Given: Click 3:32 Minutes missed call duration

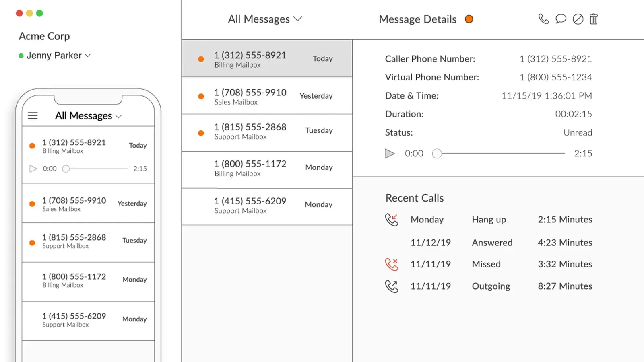Looking at the screenshot, I should (565, 264).
